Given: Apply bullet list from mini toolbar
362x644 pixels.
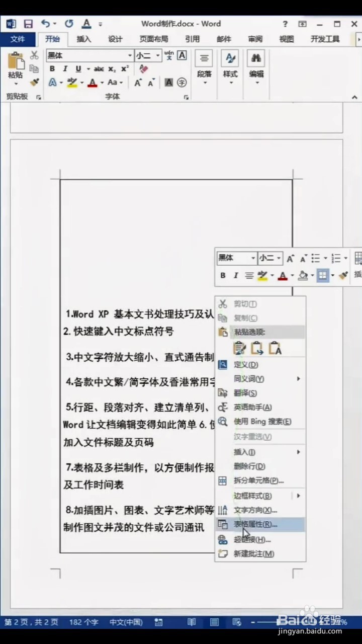Looking at the screenshot, I should tap(316, 259).
